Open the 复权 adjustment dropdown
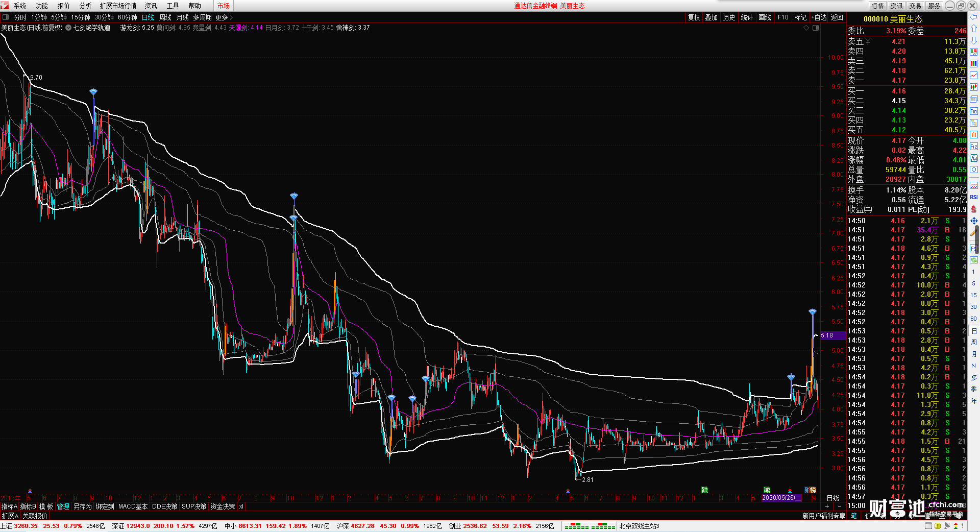The width and height of the screenshot is (980, 532). [694, 17]
